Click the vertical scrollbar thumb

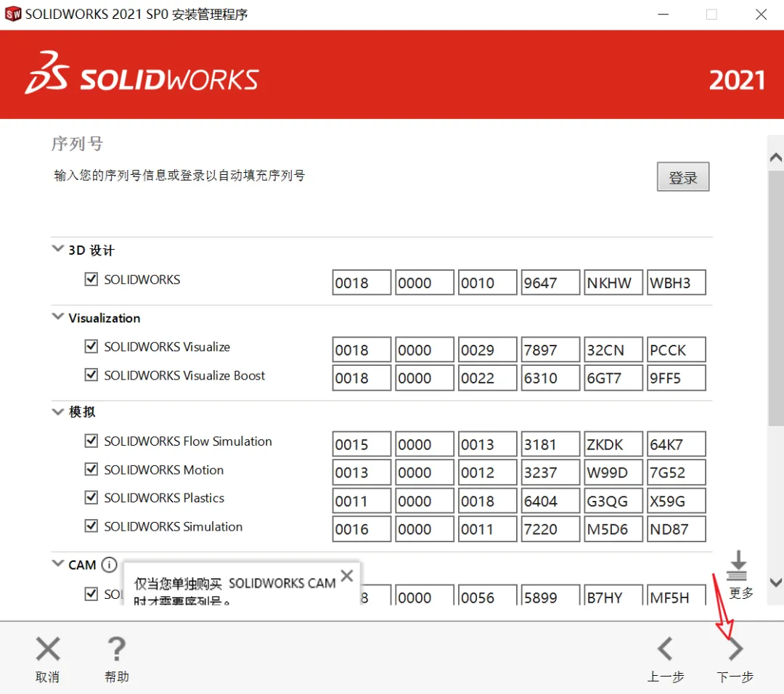(x=775, y=298)
